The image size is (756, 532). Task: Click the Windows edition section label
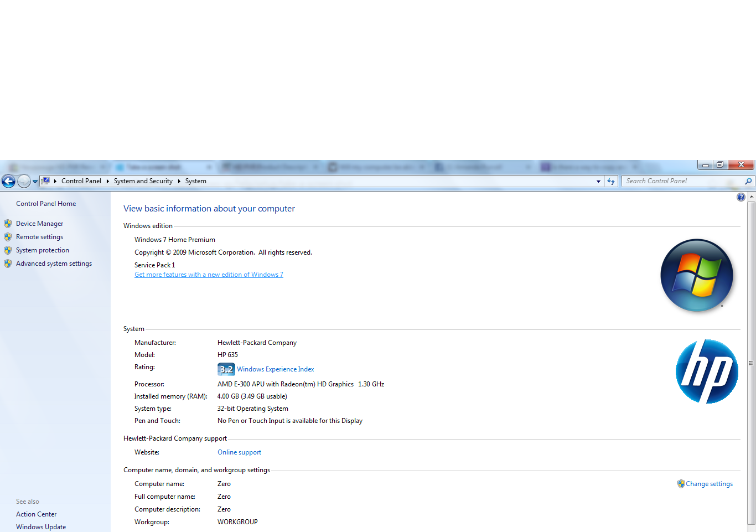tap(148, 226)
